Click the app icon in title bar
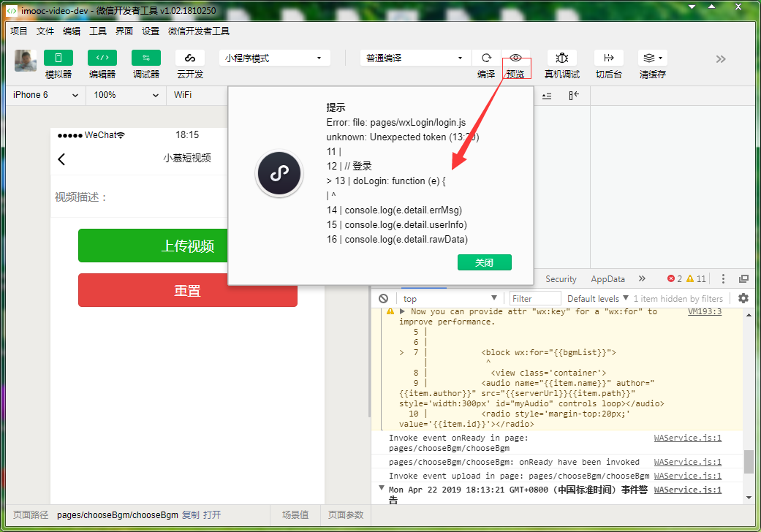 [x=12, y=10]
